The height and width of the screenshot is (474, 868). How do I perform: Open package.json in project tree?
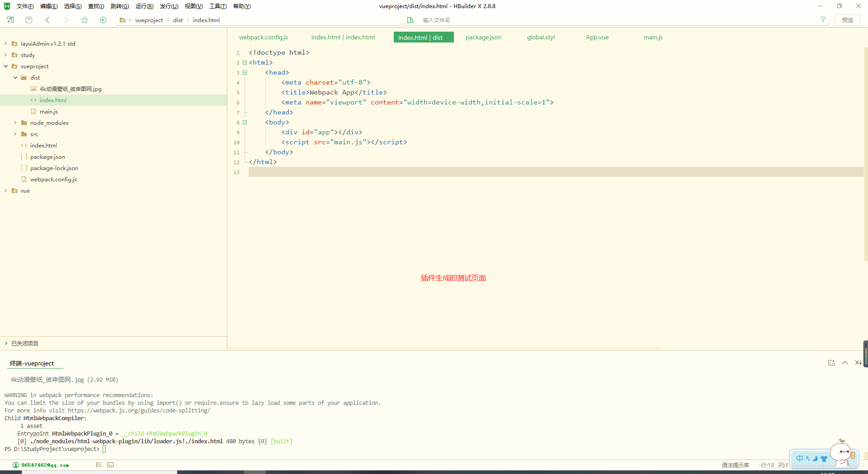tap(47, 156)
